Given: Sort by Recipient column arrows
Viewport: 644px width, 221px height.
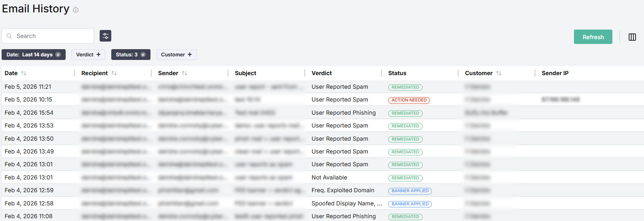Looking at the screenshot, I should coord(114,73).
